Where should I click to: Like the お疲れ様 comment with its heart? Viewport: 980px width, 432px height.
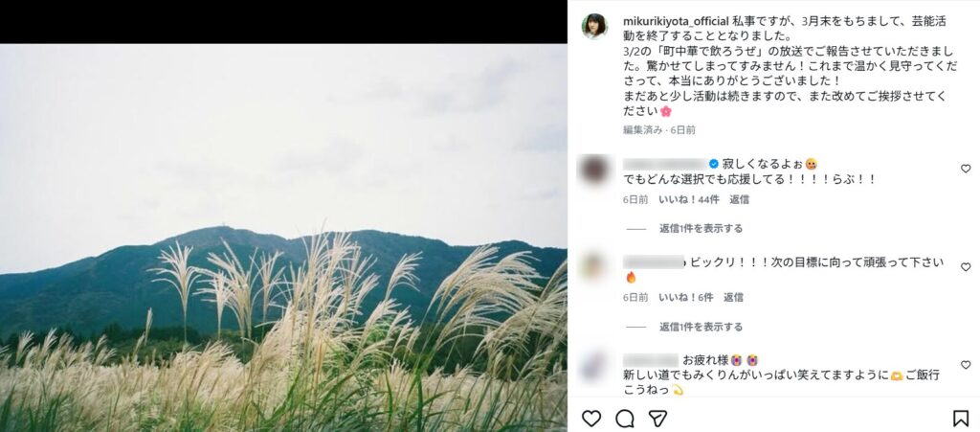tap(966, 365)
